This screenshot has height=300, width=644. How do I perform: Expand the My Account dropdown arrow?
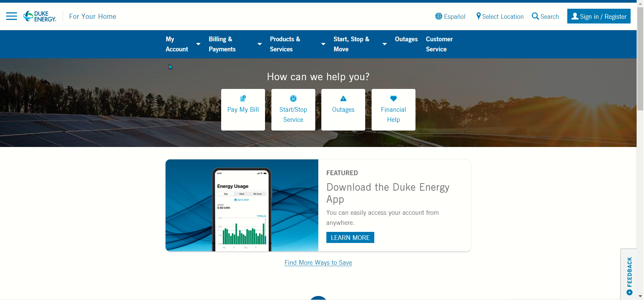pos(198,44)
